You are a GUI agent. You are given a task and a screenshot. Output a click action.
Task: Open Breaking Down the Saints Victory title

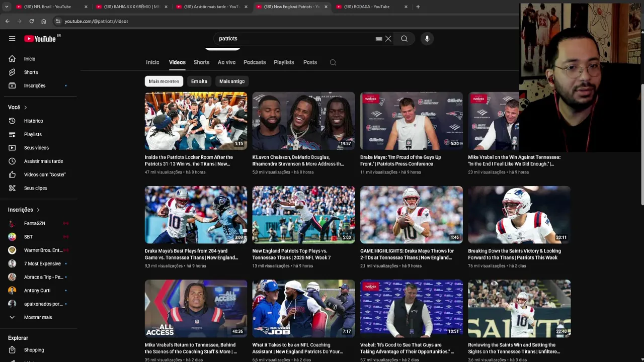point(514,254)
